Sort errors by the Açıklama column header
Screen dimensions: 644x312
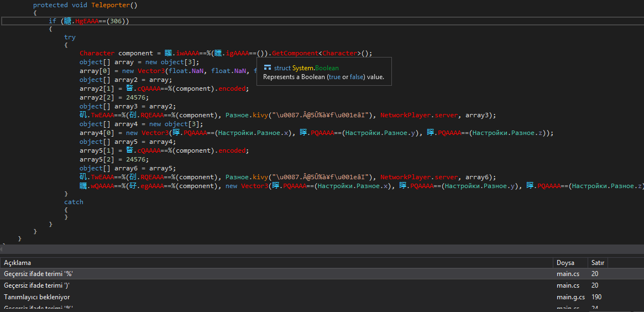[276, 263]
